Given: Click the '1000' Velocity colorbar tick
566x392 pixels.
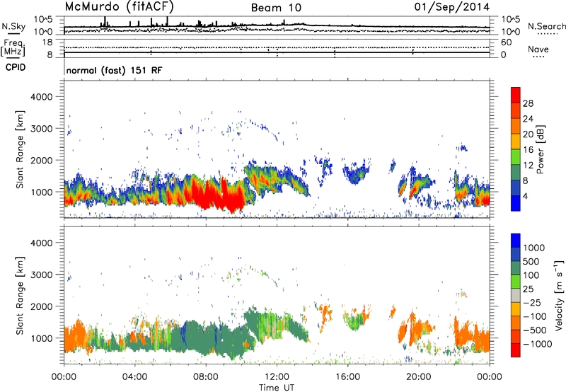Looking at the screenshot, I should (533, 248).
